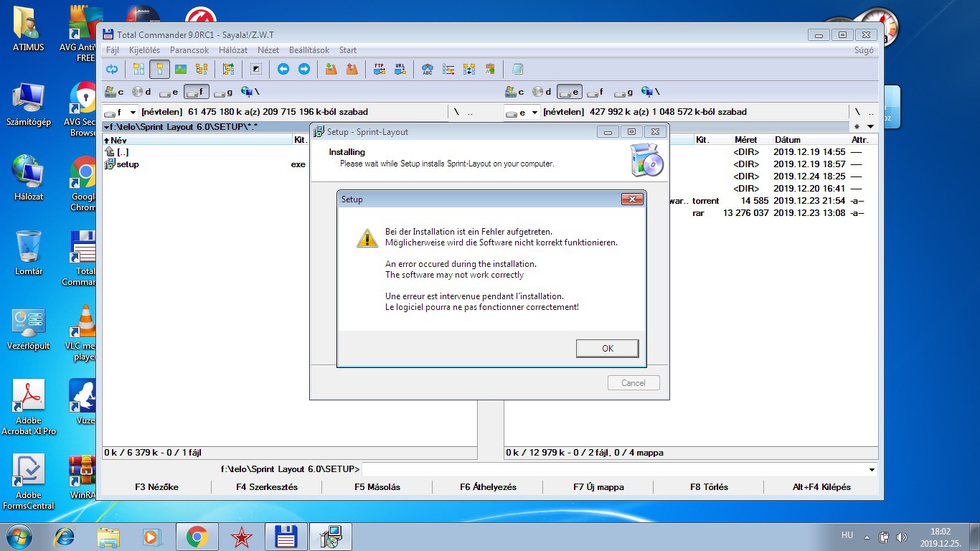Click the synchronize directories toolbar icon
The width and height of the screenshot is (980, 551).
[x=469, y=69]
